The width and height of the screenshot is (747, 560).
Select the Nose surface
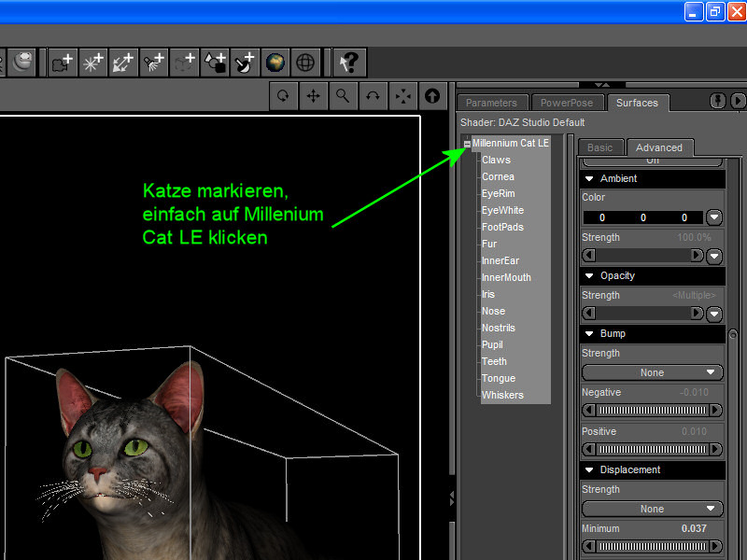point(494,311)
